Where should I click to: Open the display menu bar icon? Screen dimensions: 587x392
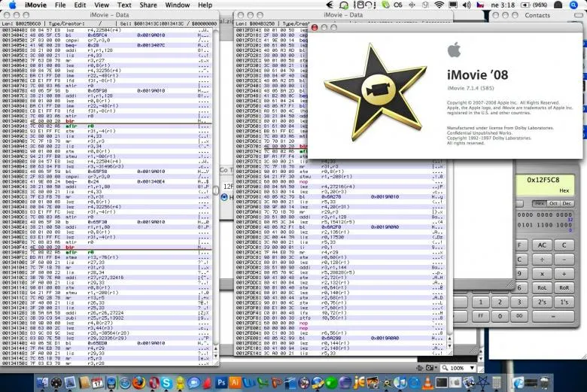[x=453, y=5]
